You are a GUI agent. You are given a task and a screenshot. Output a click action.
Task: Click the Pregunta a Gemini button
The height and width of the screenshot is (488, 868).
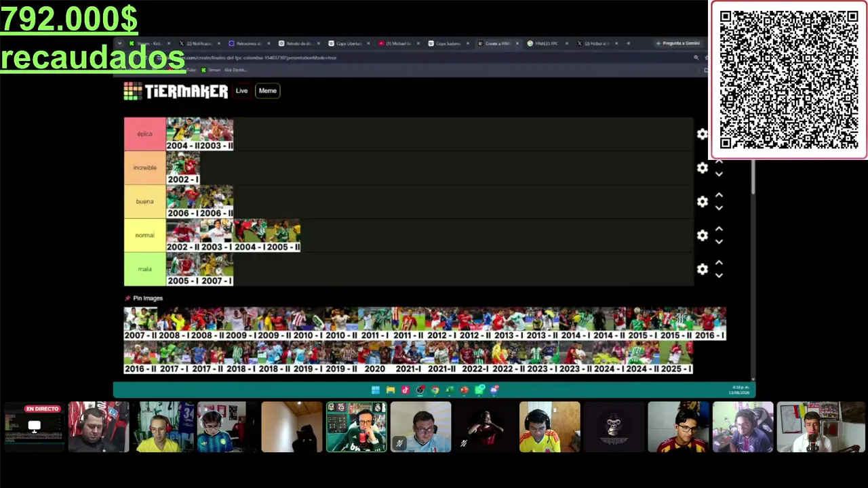[x=678, y=43]
